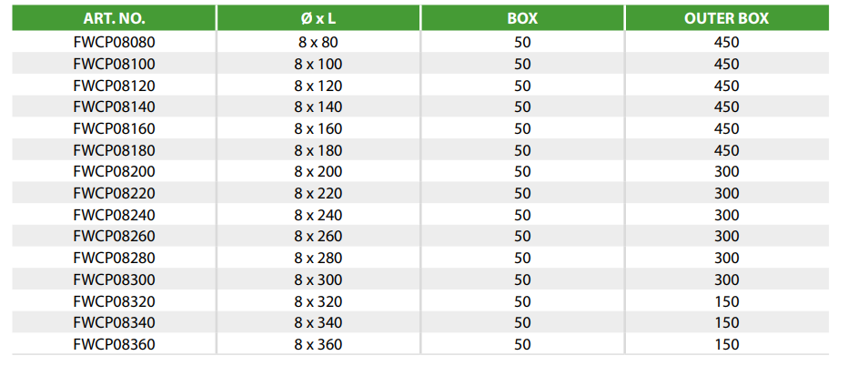Click the 8 x 180 size cell

click(318, 150)
